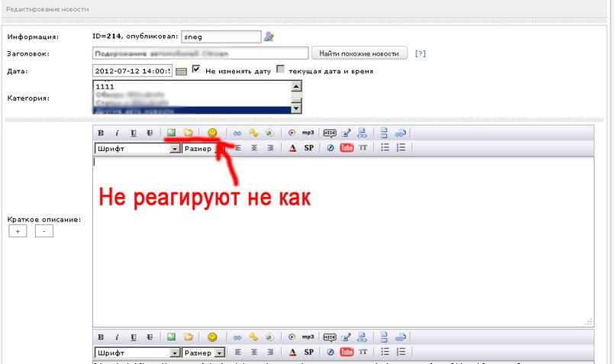The height and width of the screenshot is (364, 616).
Task: Insert SP spoiler tag in short description toolbar
Action: click(309, 147)
